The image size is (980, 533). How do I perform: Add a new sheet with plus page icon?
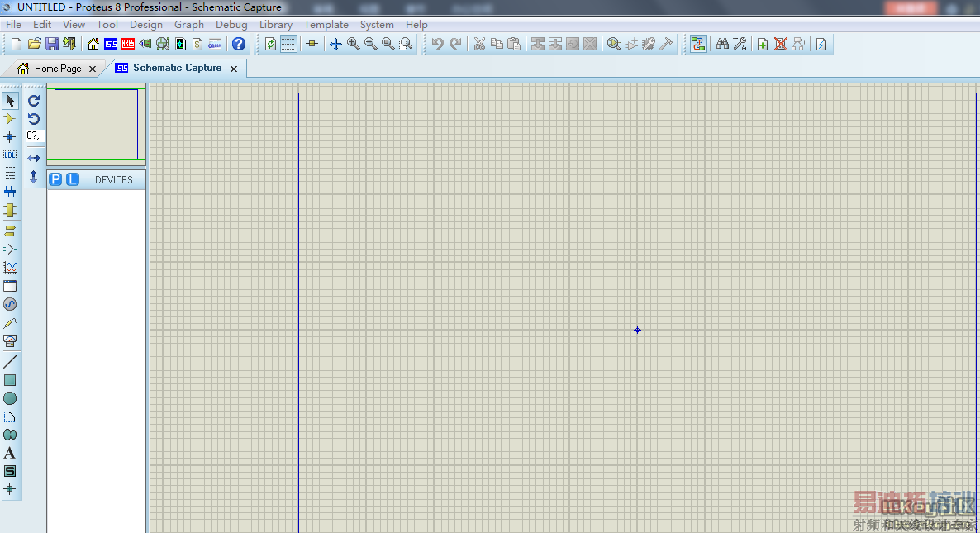tap(763, 45)
